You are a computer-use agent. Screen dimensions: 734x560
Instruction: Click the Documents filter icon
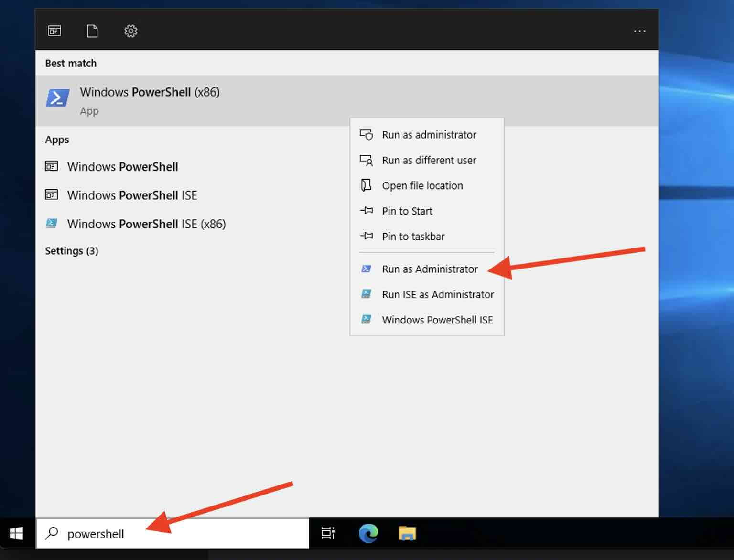(92, 30)
